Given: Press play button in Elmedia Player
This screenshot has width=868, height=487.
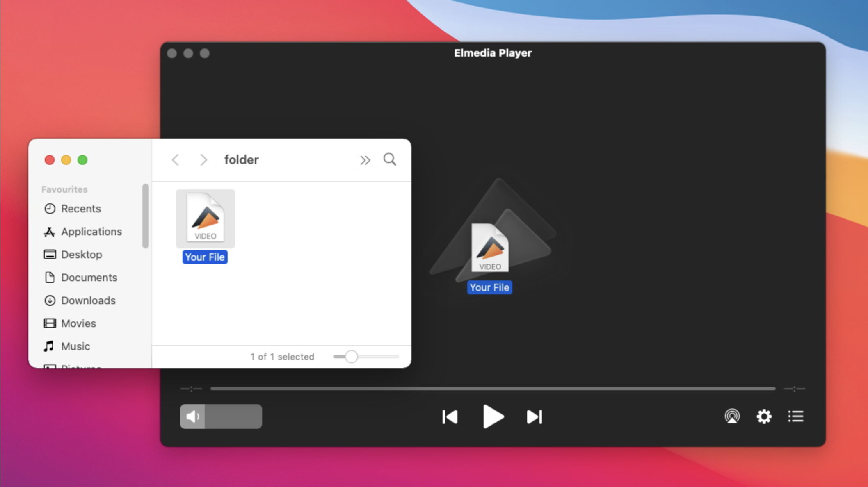Looking at the screenshot, I should 492,416.
